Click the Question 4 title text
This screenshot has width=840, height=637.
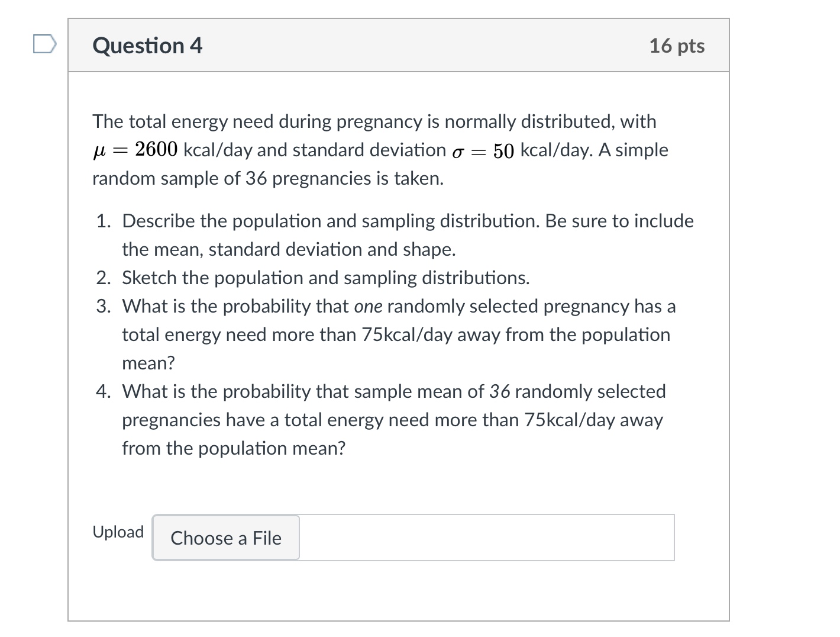pos(147,46)
